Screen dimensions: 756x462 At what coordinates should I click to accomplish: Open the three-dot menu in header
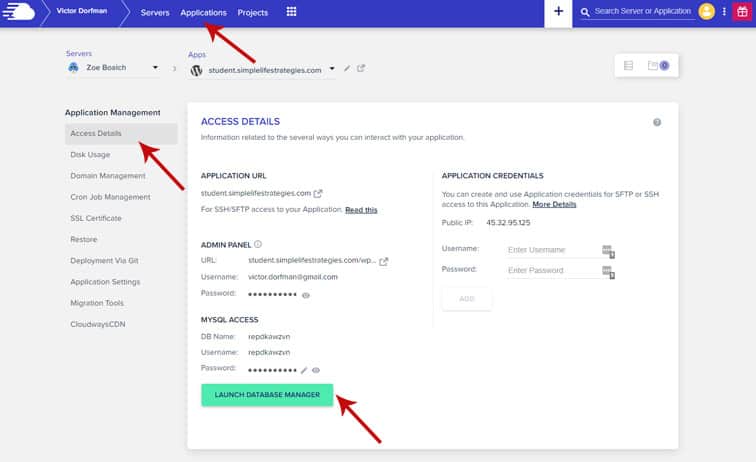(725, 12)
